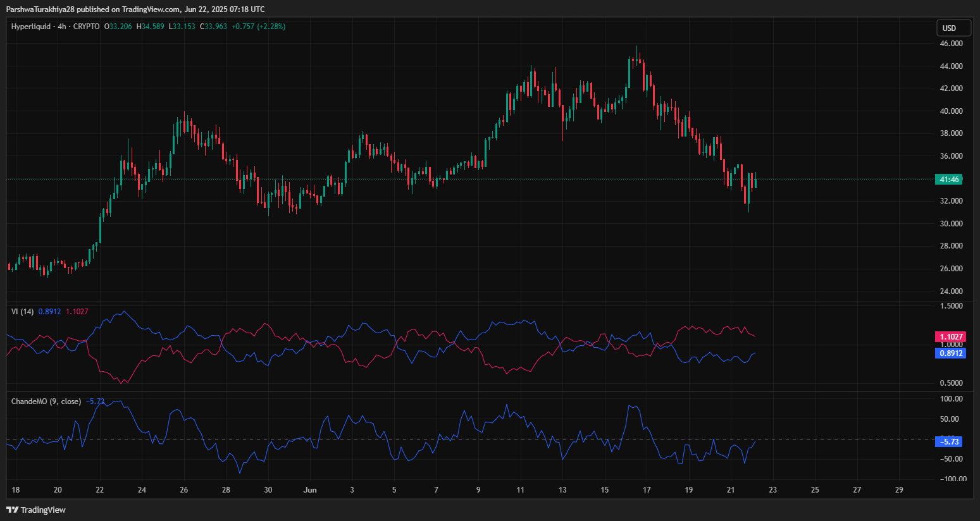This screenshot has width=980, height=521.
Task: Click the 40.000 price axis label
Action: point(952,111)
